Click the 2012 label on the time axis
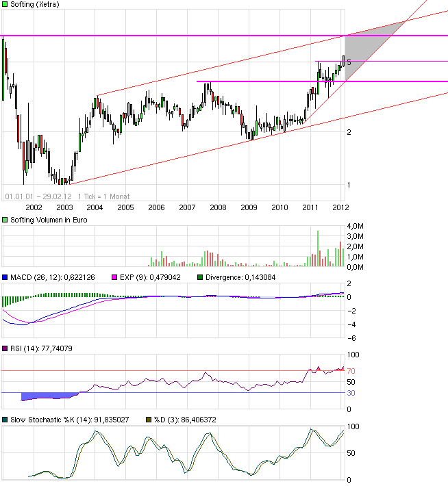Image resolution: width=448 pixels, height=486 pixels. coord(340,207)
